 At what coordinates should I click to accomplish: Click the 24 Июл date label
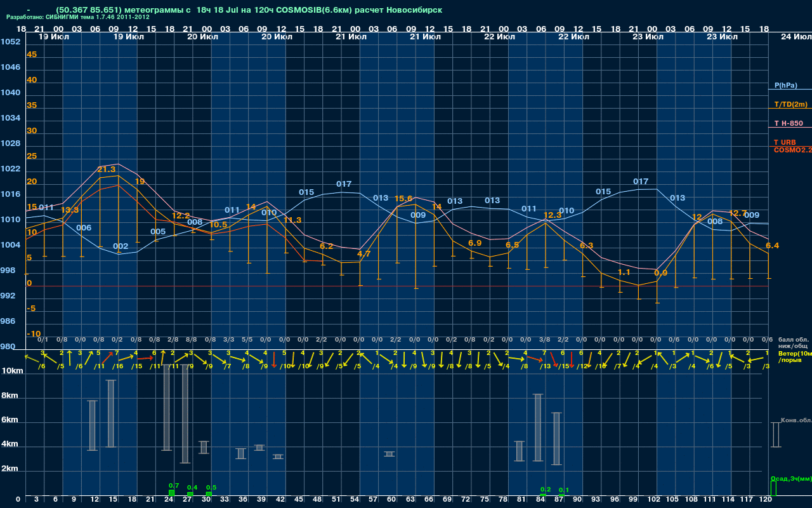(x=796, y=37)
